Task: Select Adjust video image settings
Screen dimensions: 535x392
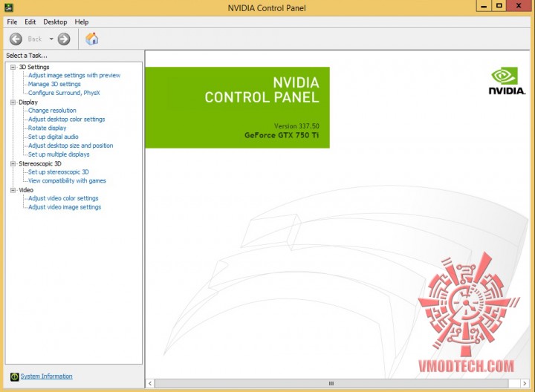Action: pos(65,207)
